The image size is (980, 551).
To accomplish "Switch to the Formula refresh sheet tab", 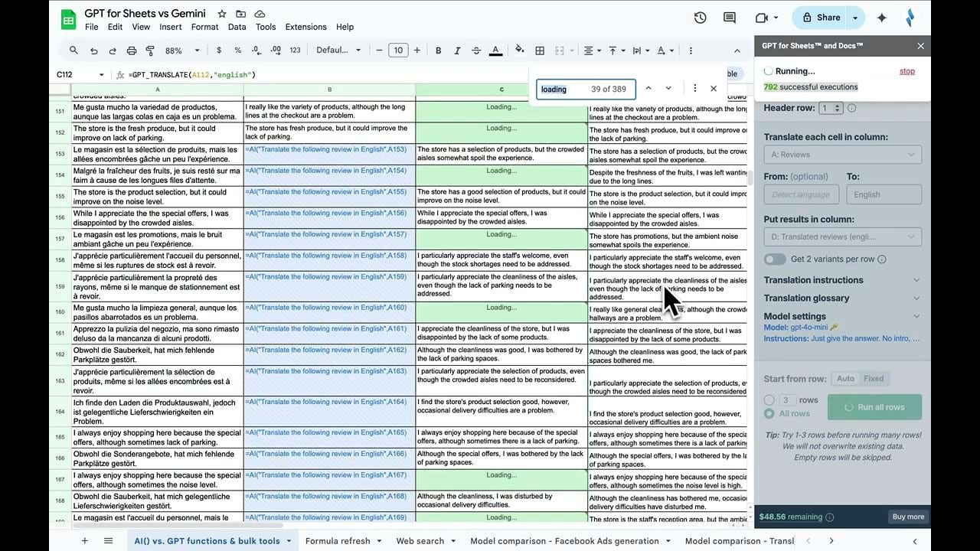I will point(338,541).
